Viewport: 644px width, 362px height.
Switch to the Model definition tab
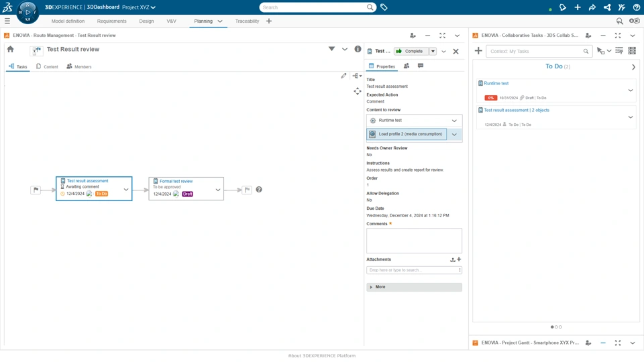coord(68,21)
